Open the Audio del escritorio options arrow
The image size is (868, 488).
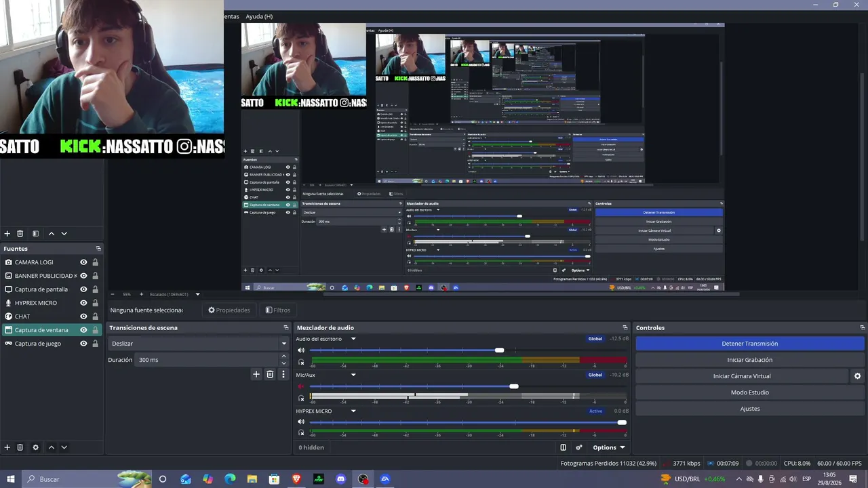click(353, 339)
